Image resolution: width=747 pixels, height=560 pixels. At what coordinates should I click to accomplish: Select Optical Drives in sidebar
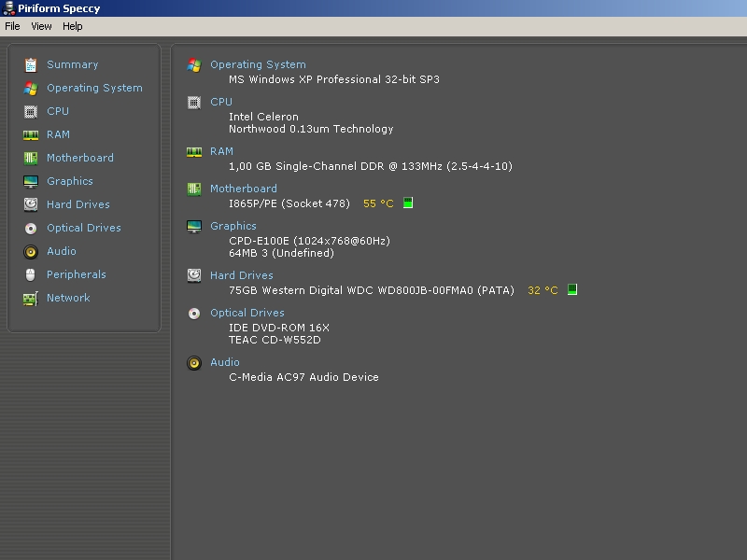pyautogui.click(x=84, y=228)
